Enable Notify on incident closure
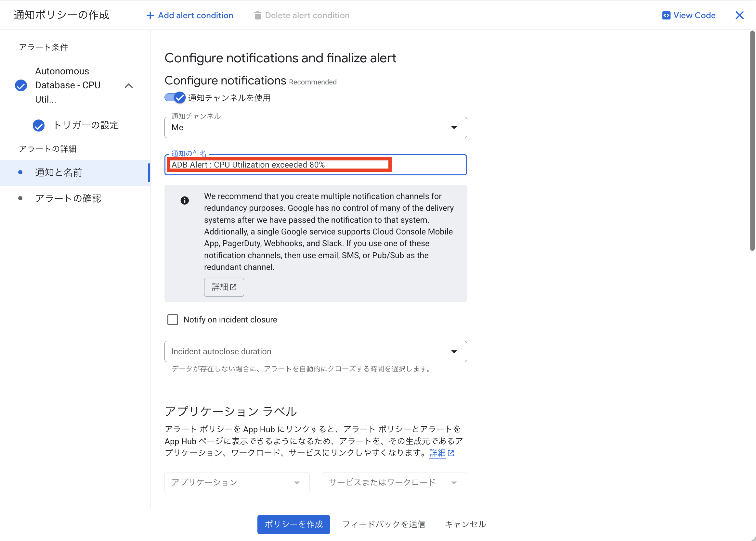Viewport: 756px width, 541px height. pyautogui.click(x=173, y=320)
